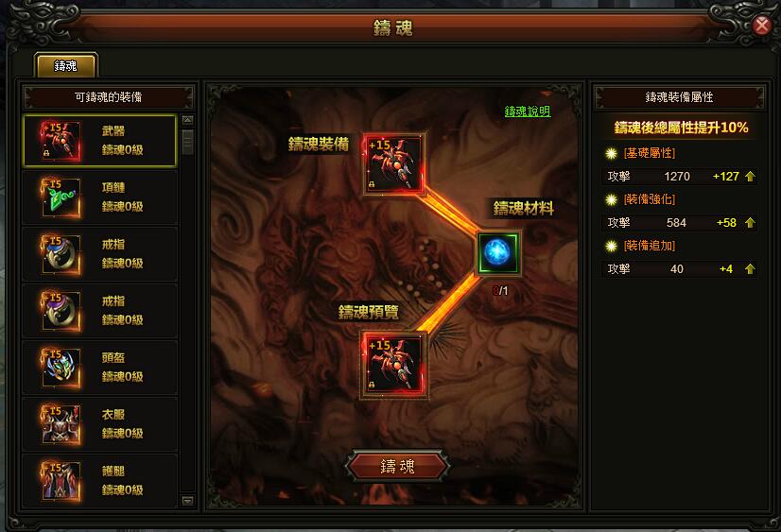Screen dimensions: 781x532
Task: Open the 鑄魂說明 help link
Action: [x=528, y=112]
